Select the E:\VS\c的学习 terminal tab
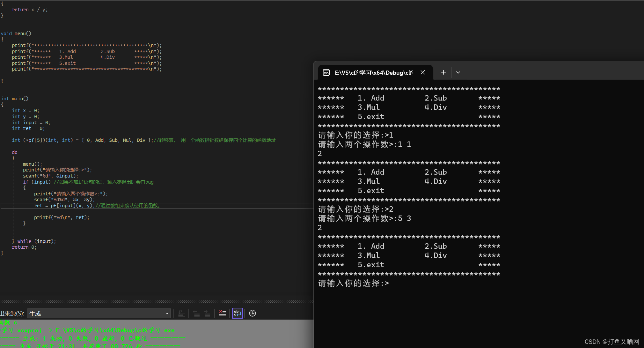Screen dimensions: 644x348 point(375,72)
